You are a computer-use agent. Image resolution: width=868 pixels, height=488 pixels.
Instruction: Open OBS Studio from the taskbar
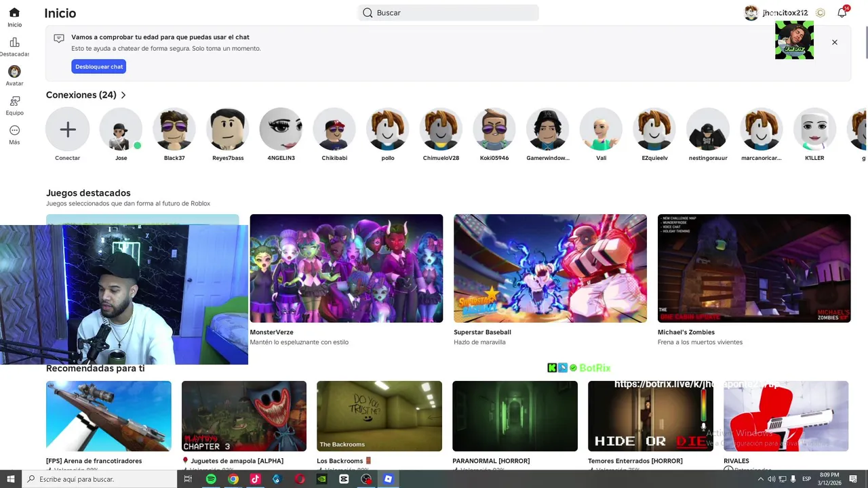(x=366, y=479)
